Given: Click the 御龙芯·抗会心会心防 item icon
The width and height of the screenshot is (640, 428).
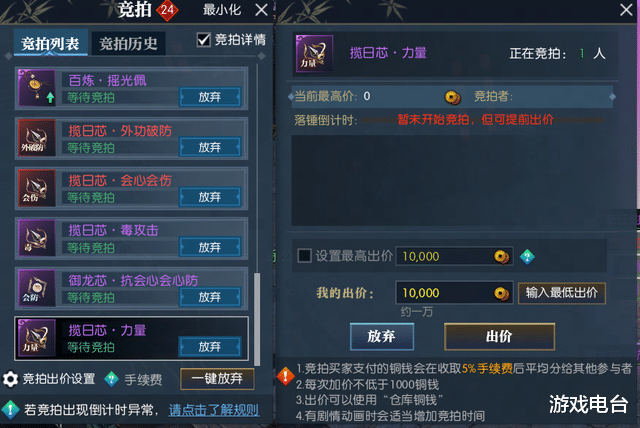Looking at the screenshot, I should click(37, 288).
